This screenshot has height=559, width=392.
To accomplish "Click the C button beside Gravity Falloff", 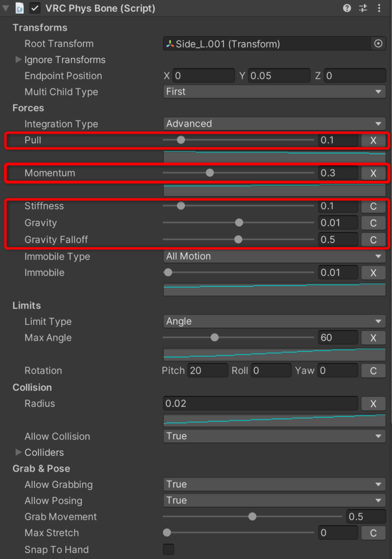I will [373, 239].
